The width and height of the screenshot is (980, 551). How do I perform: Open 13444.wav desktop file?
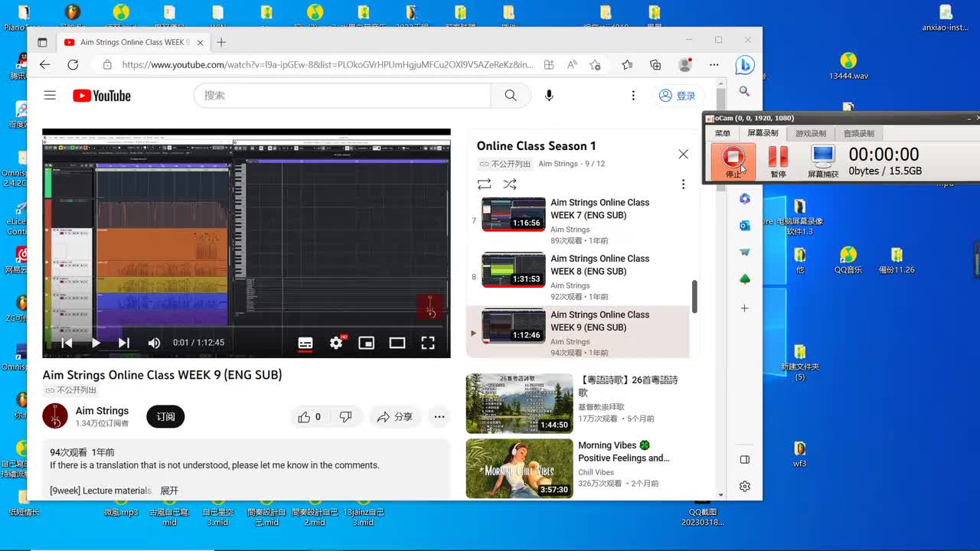848,66
